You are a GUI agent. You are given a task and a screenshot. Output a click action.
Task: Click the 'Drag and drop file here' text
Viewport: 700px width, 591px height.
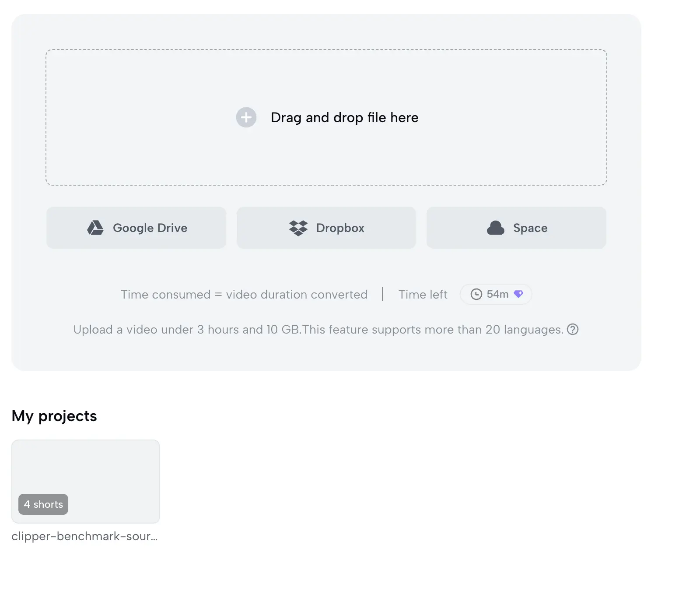tap(345, 117)
